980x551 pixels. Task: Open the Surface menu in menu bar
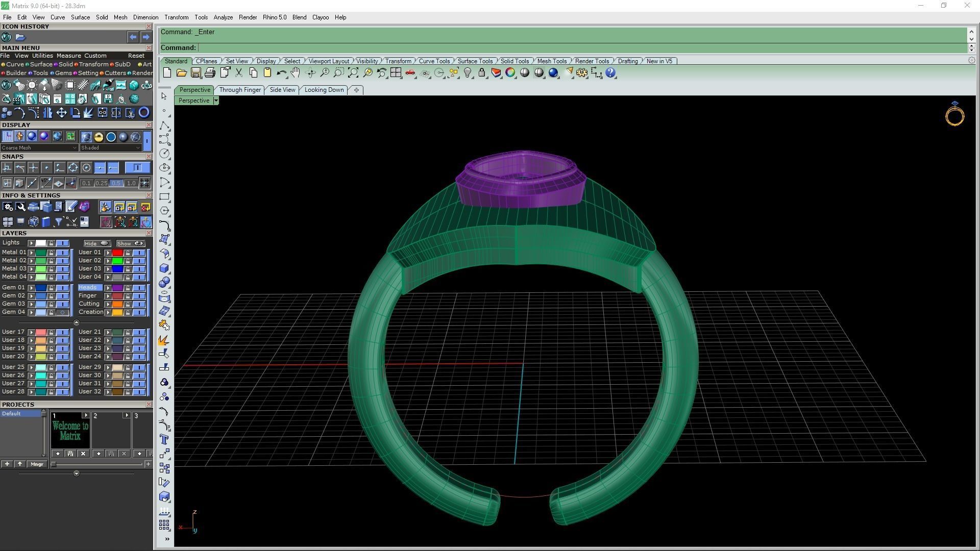coord(80,17)
